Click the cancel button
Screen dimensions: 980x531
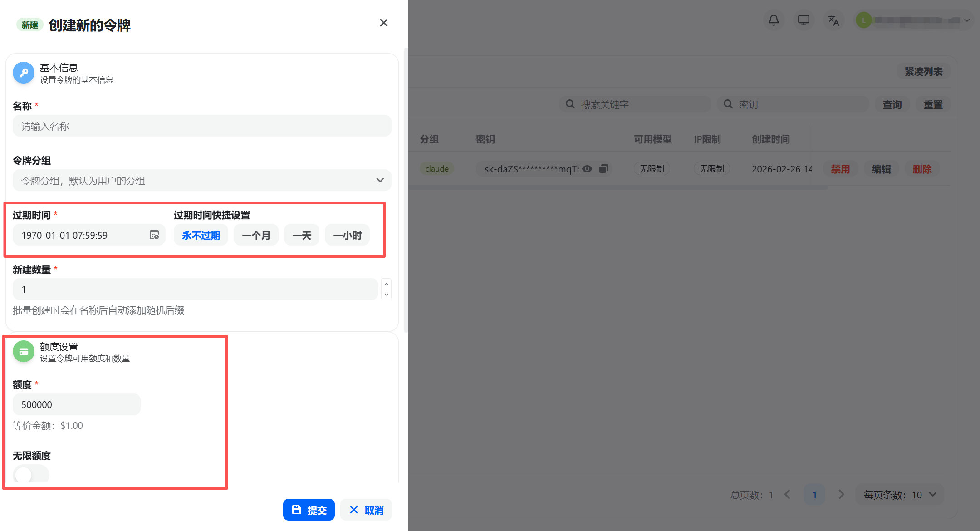[366, 510]
